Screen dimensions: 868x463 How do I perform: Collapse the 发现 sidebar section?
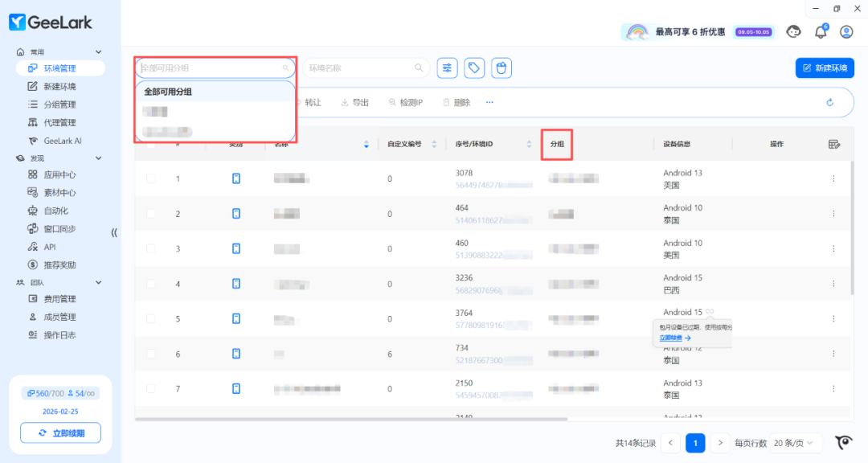tap(99, 158)
